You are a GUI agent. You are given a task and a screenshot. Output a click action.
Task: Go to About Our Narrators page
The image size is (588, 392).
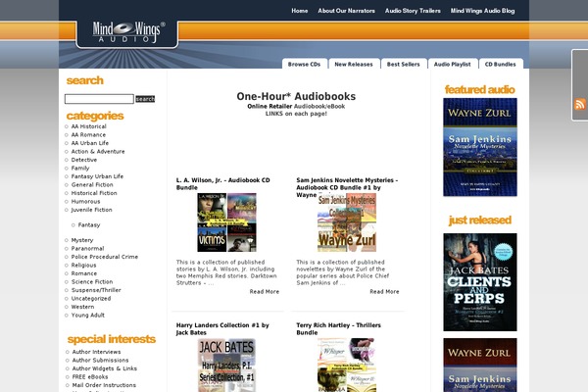pos(347,11)
